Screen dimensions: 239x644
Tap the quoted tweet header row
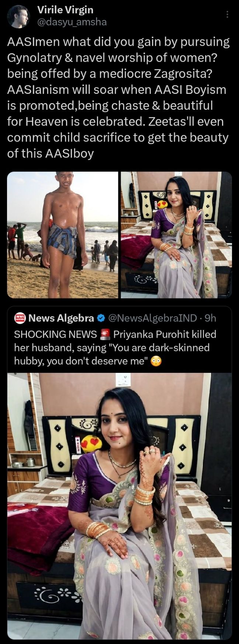pos(115,318)
